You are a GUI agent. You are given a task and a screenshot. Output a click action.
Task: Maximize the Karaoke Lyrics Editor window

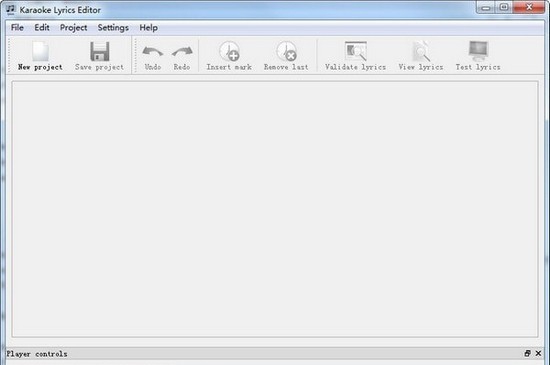tap(504, 7)
